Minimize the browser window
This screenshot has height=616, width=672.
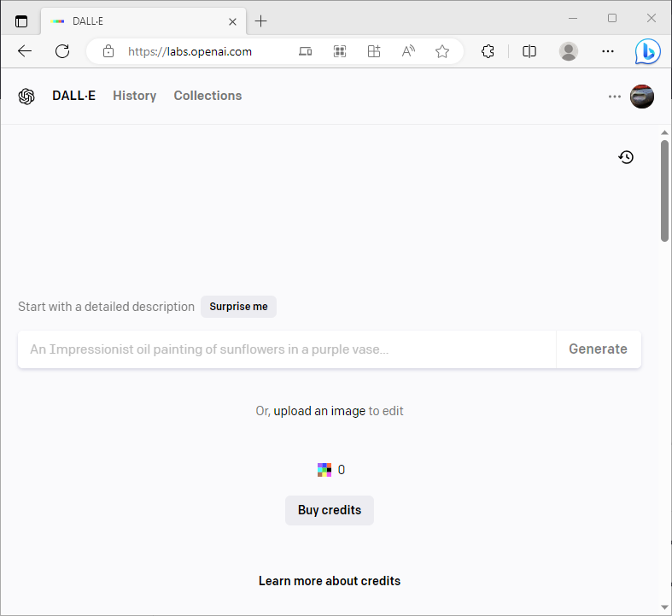[573, 19]
